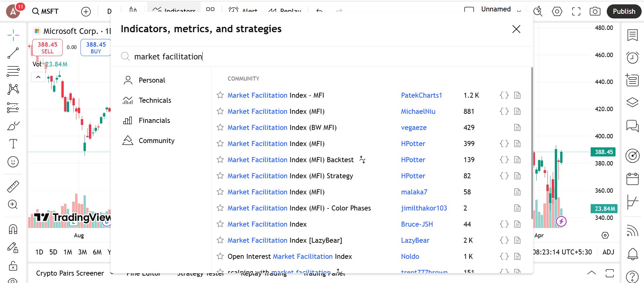Open quick search icon
Viewport: 644px width, 283px height.
(538, 11)
